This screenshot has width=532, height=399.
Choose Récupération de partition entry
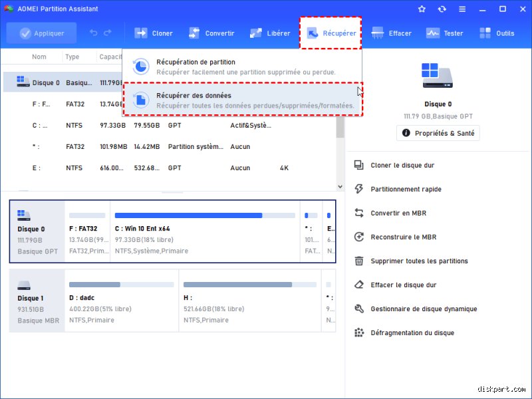(242, 67)
